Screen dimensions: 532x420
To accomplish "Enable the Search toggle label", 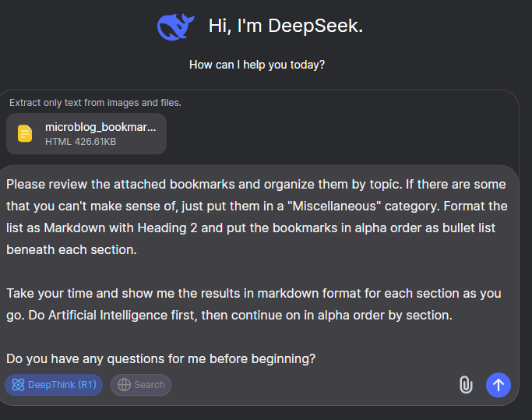I will [149, 385].
